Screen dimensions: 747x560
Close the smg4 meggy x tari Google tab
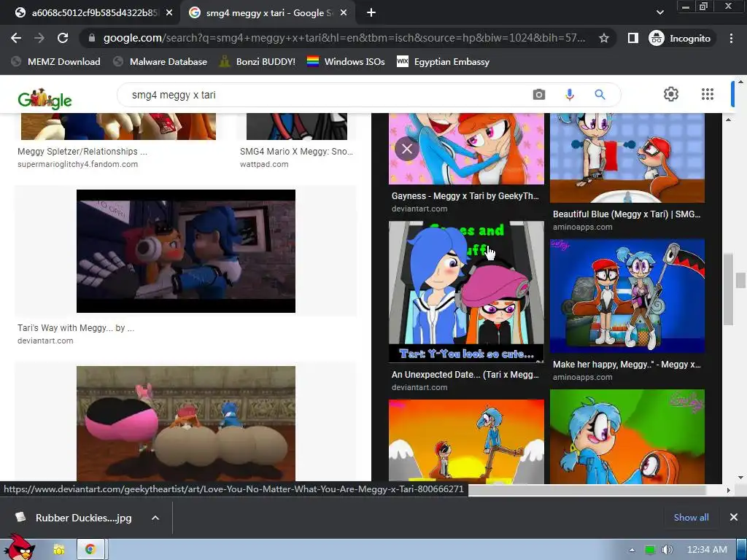(344, 13)
